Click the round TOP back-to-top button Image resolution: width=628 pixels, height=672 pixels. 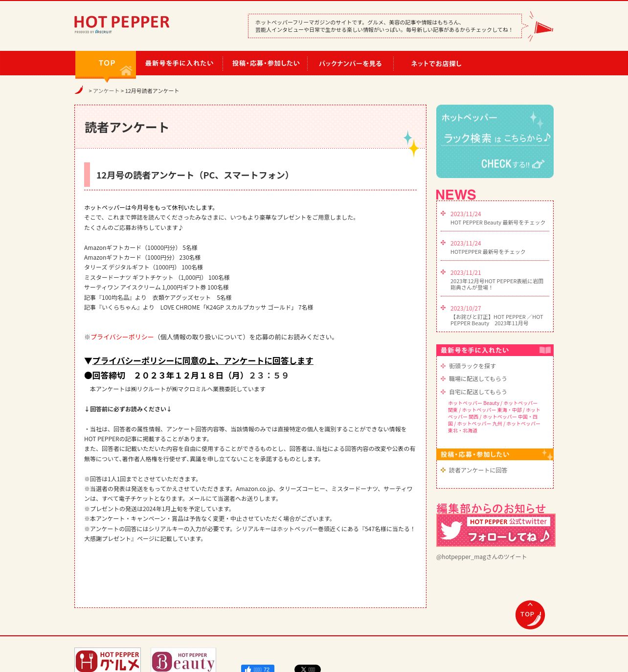pos(530,615)
